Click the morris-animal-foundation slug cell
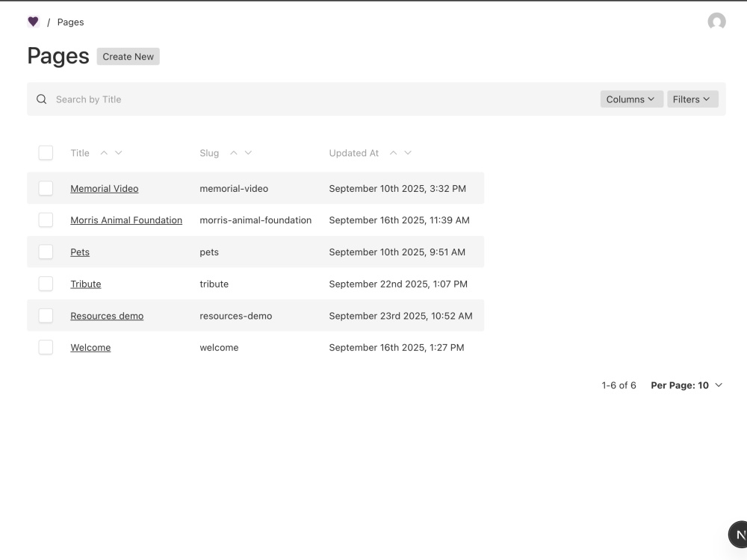This screenshot has height=560, width=747. pos(255,220)
